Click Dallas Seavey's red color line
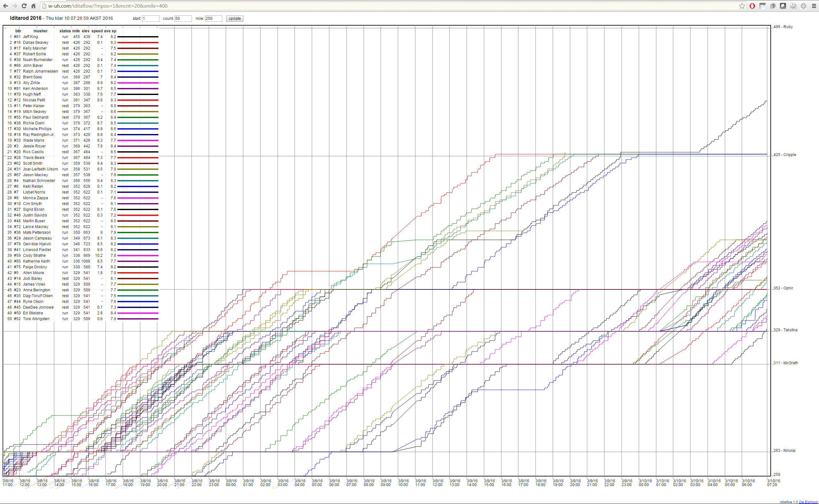This screenshot has height=504, width=819. [138, 42]
